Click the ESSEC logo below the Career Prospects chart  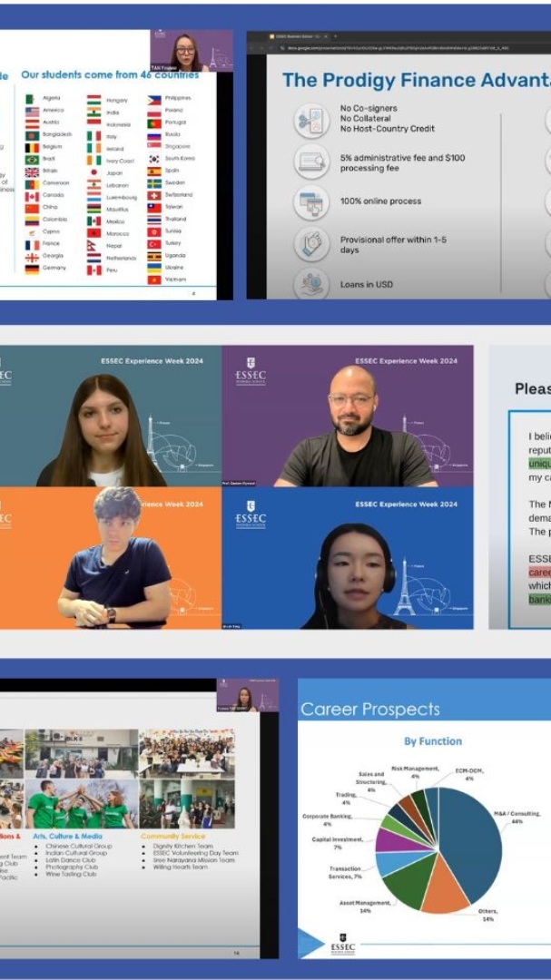click(343, 945)
